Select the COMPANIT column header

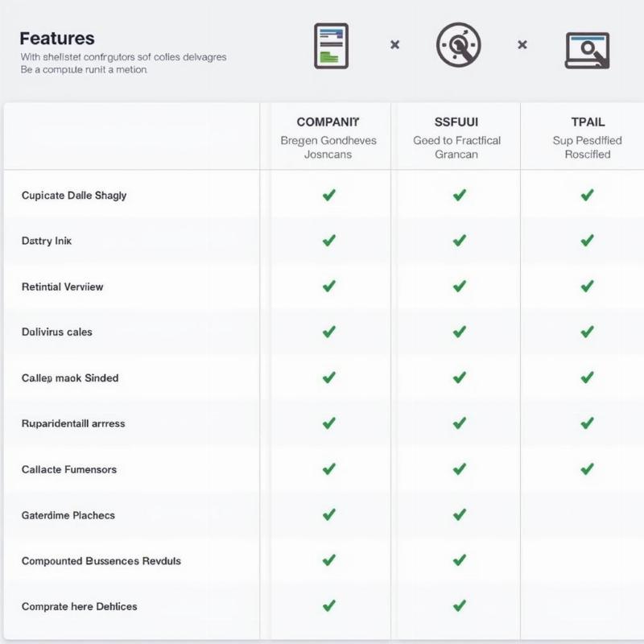click(x=328, y=122)
